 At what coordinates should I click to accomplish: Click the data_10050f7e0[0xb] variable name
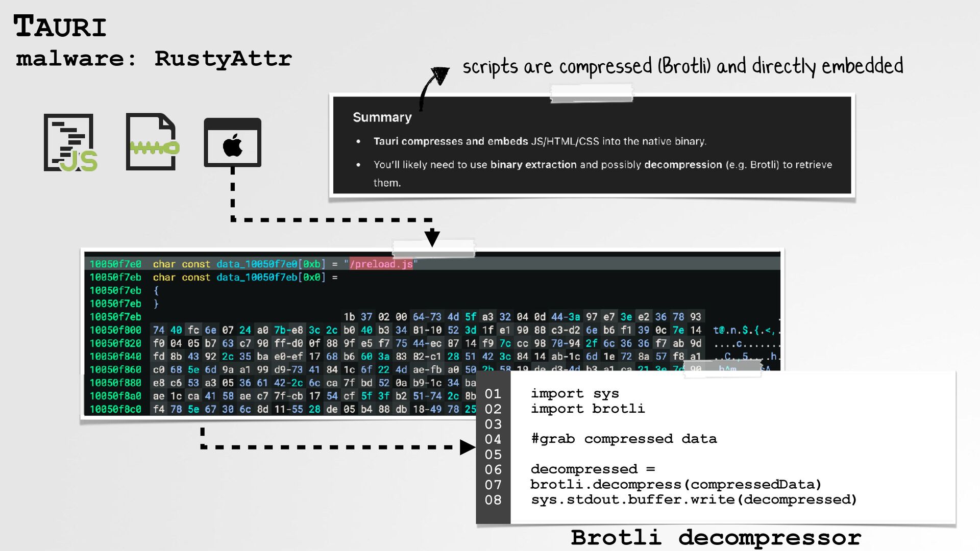(271, 264)
